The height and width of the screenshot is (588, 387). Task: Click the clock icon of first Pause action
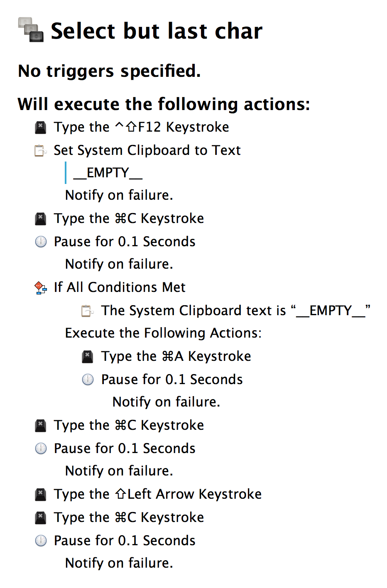click(41, 242)
